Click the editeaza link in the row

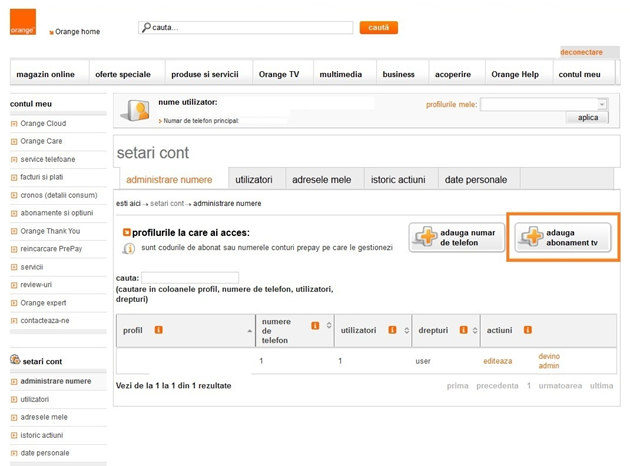click(x=497, y=361)
